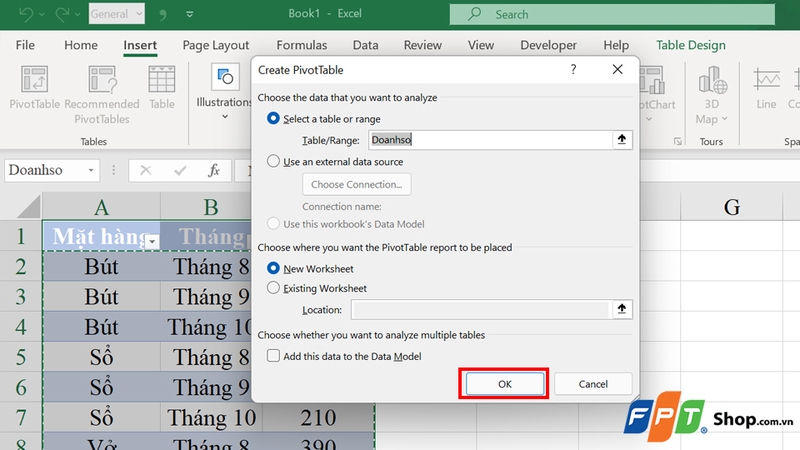The width and height of the screenshot is (800, 450).
Task: Click the Redo icon in title bar
Action: 62,14
